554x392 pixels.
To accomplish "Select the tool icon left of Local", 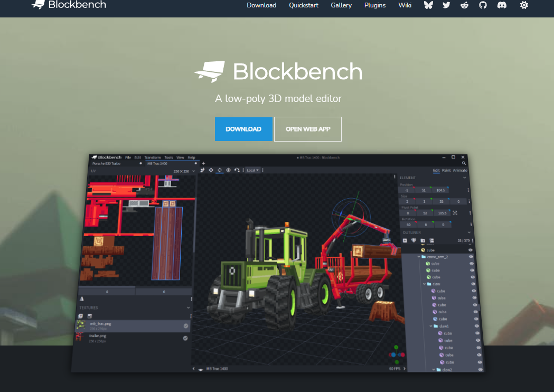I will tap(237, 170).
